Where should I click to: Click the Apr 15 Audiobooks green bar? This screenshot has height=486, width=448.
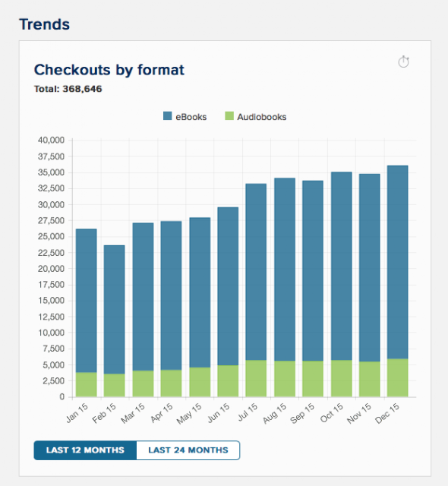coord(171,383)
